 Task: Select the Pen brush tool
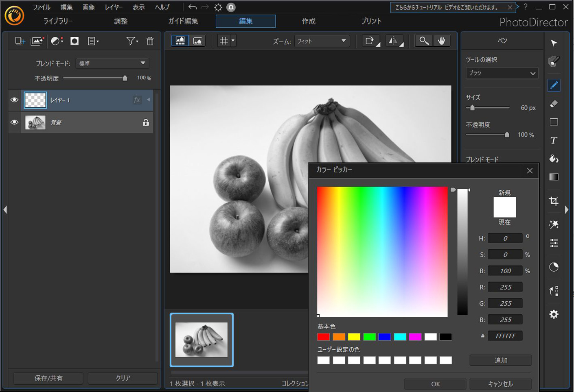tap(554, 85)
